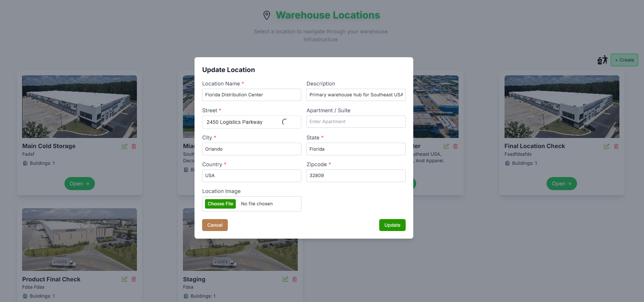Click delete trash icon on Main Cold Storage card
Viewport: 644px width, 302px height.
point(134,146)
